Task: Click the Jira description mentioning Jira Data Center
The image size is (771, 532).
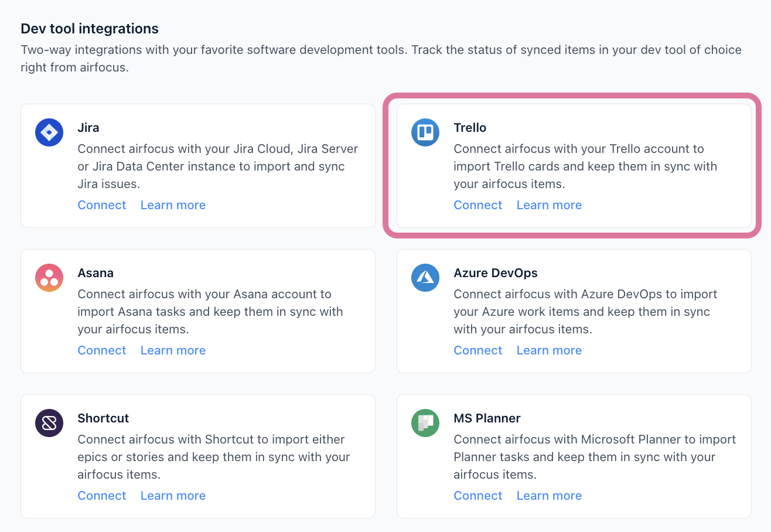Action: click(x=218, y=166)
